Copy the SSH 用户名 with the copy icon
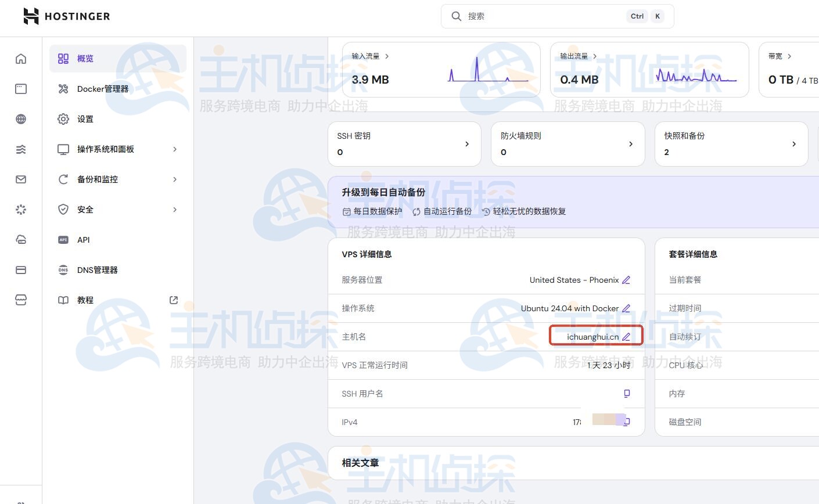This screenshot has height=504, width=819. (626, 393)
